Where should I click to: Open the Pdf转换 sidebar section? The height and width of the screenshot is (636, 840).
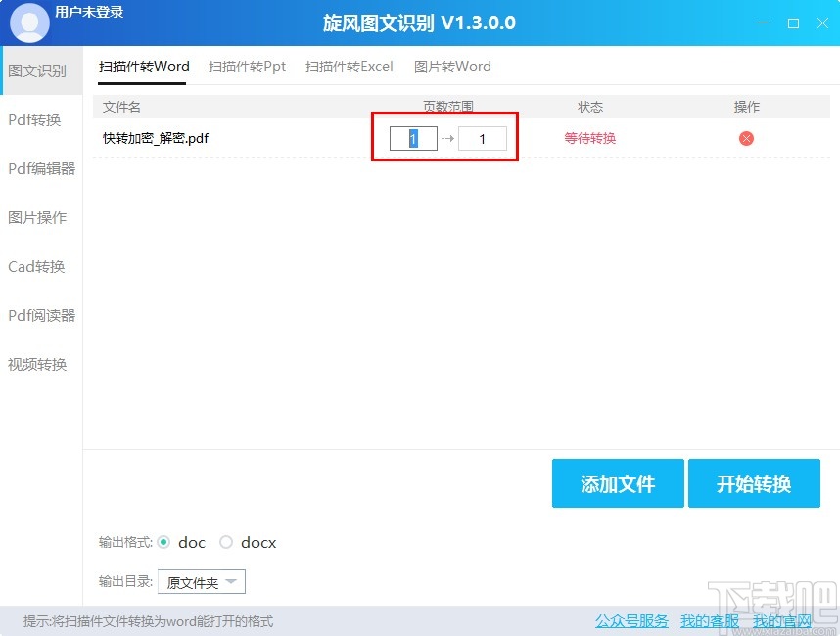39,119
